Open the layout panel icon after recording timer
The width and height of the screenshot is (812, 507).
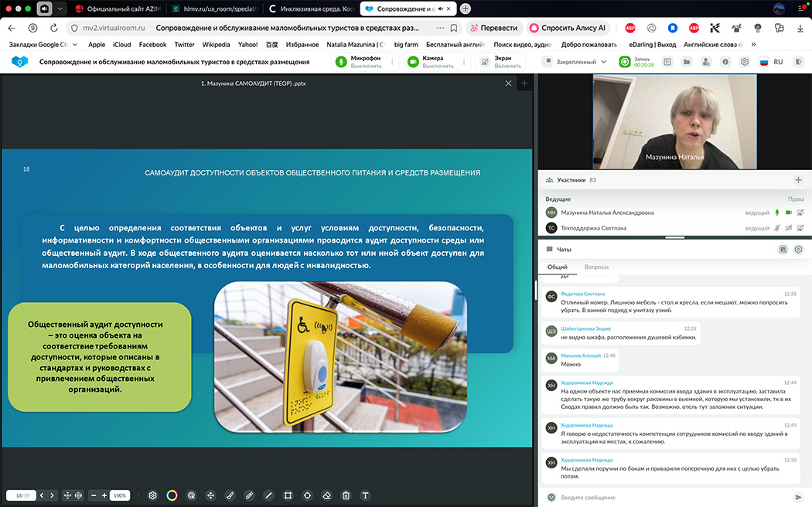[x=667, y=62]
